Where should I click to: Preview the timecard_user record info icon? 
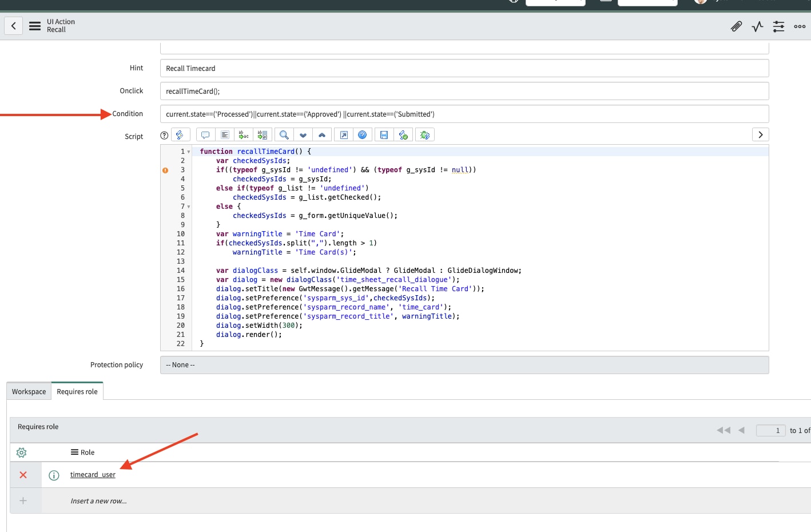click(x=54, y=475)
